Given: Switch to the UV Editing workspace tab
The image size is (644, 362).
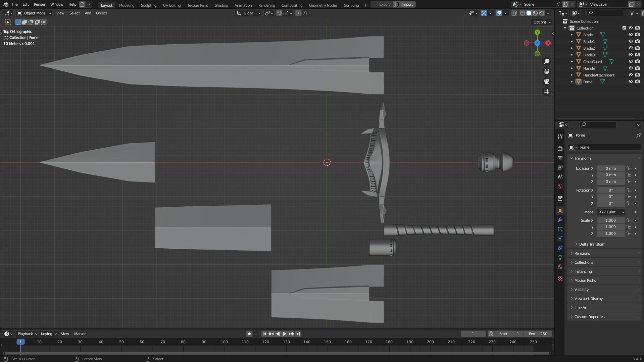Looking at the screenshot, I should click(171, 5).
